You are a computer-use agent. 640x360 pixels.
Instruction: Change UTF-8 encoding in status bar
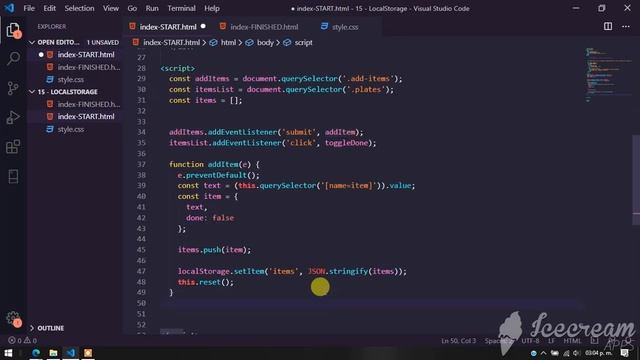(x=530, y=340)
